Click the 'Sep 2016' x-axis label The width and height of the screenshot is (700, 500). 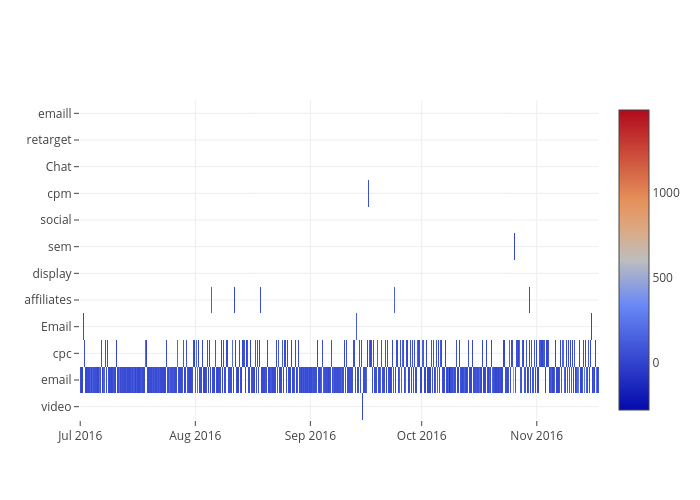(310, 435)
